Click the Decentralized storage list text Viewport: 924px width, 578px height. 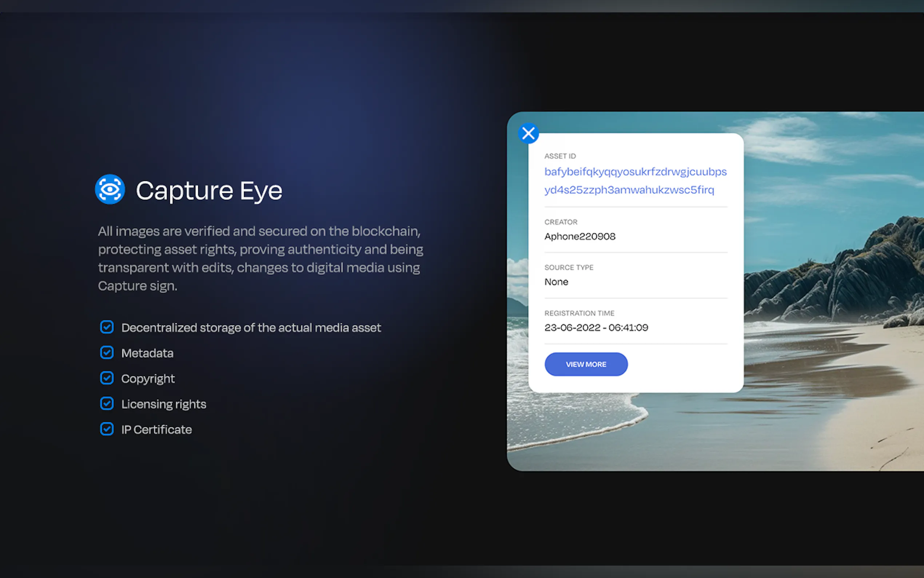coord(251,328)
